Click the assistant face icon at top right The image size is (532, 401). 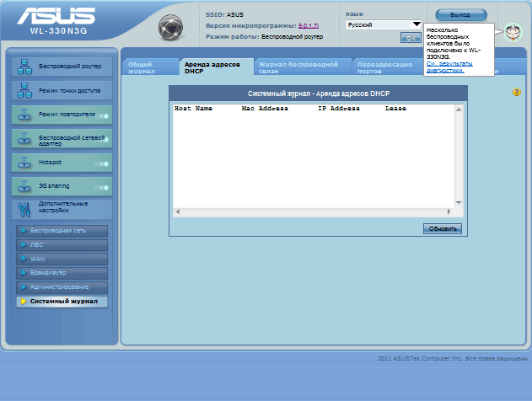click(x=513, y=33)
